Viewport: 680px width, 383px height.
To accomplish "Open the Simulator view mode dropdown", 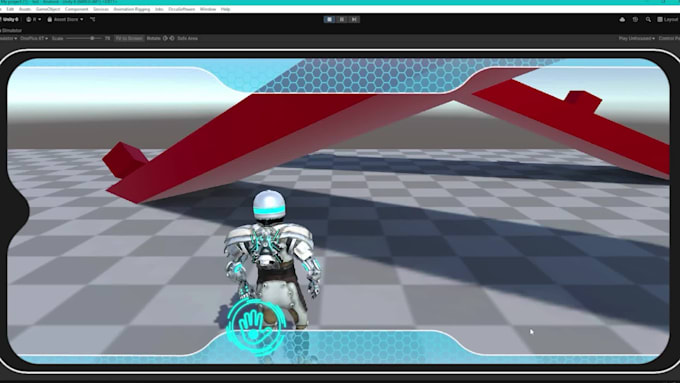I will pos(8,39).
